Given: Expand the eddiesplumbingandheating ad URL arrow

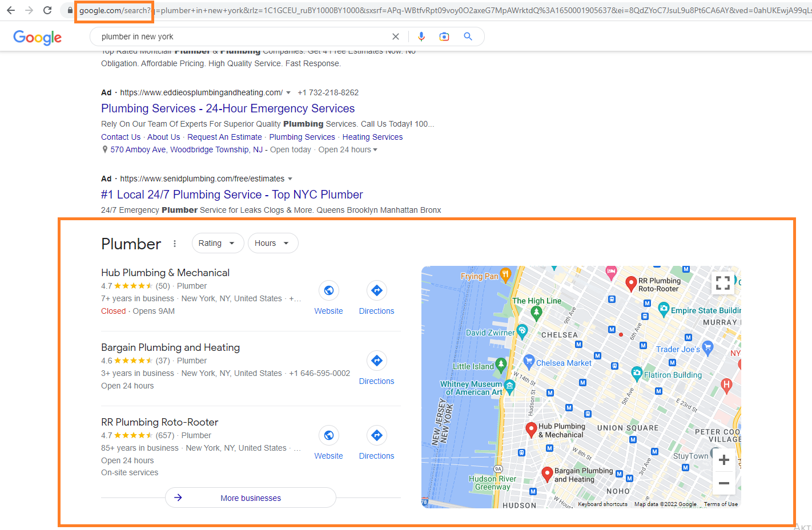Looking at the screenshot, I should pos(288,92).
